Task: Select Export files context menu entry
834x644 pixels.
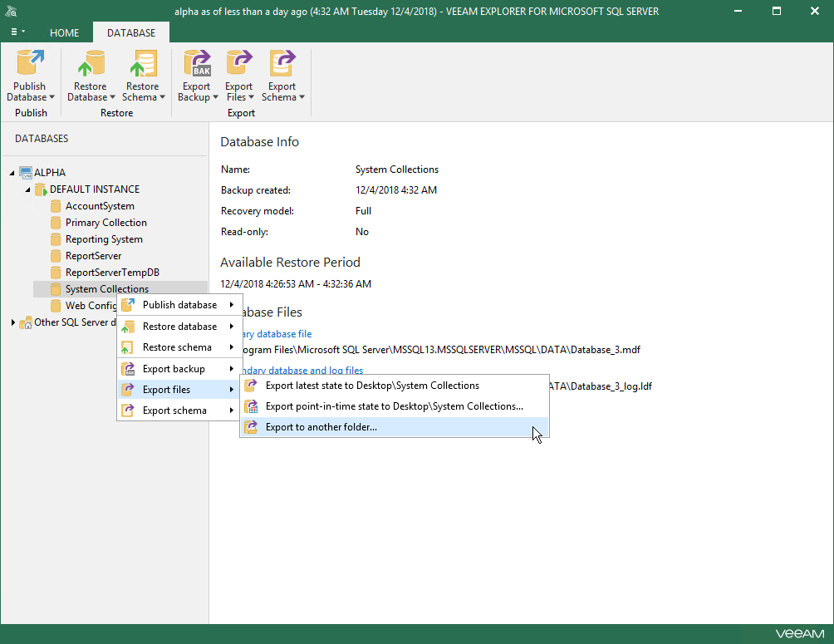Action: pos(179,390)
